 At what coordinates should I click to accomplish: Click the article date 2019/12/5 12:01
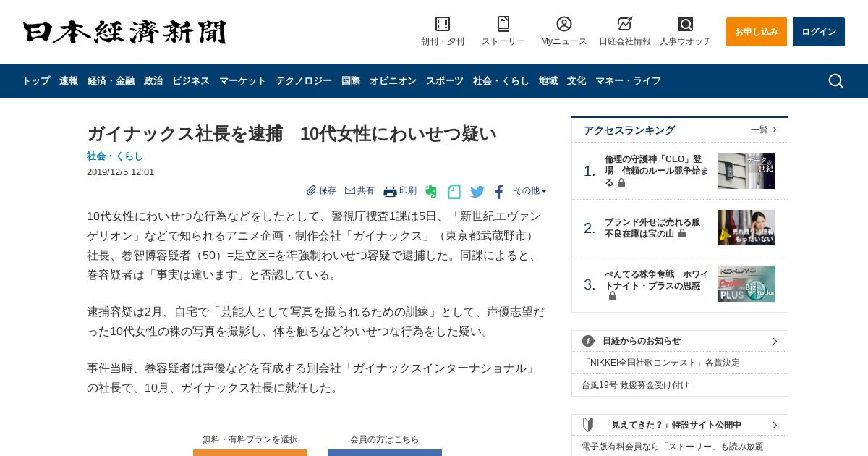pos(120,172)
